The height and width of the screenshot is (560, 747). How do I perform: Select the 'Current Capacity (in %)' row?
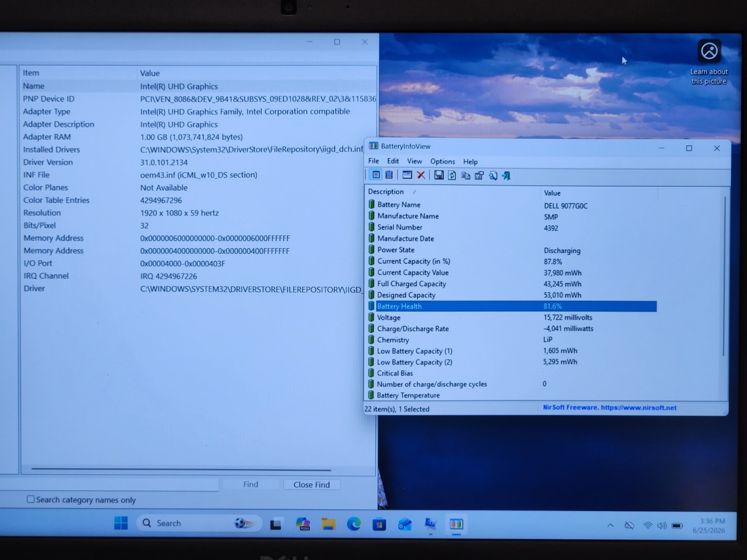coord(512,261)
